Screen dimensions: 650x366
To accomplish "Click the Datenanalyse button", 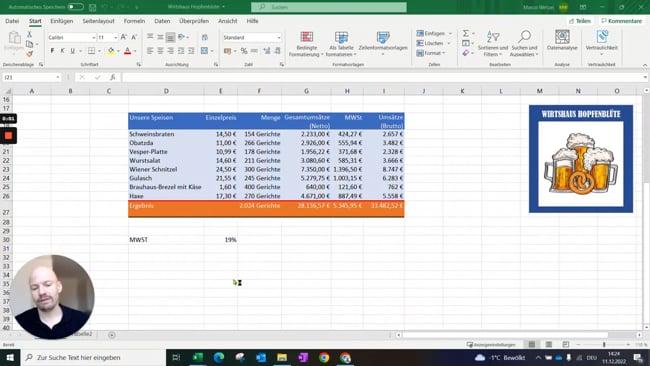I will click(x=562, y=41).
